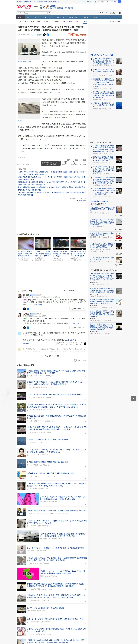Open the settings gear icon

click(120, 13)
